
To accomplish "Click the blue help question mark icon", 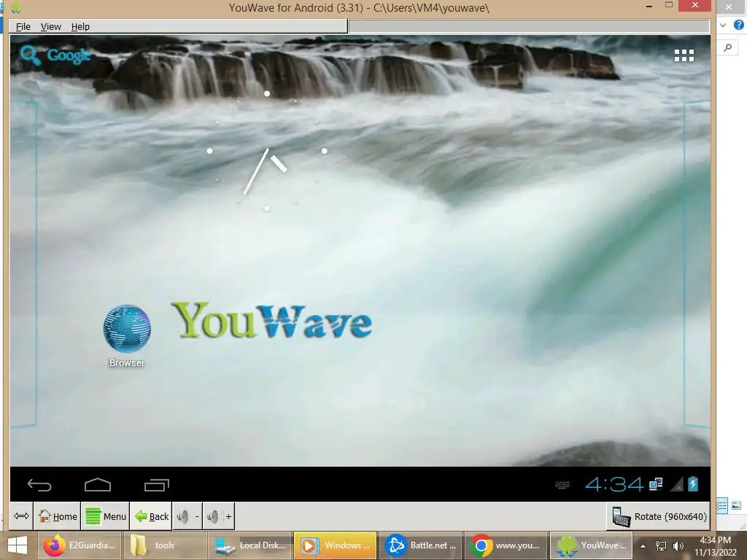I will [x=738, y=25].
